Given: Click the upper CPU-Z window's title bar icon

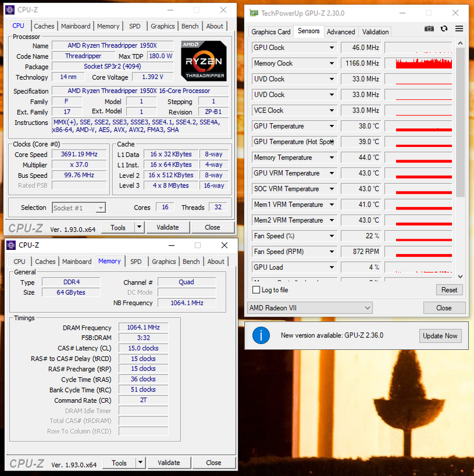Looking at the screenshot, I should click(10, 10).
